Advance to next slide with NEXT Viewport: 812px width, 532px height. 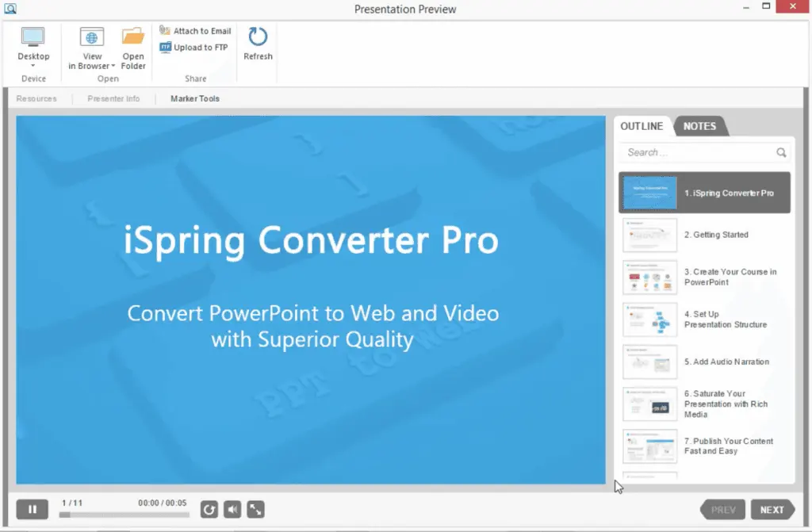pos(772,510)
